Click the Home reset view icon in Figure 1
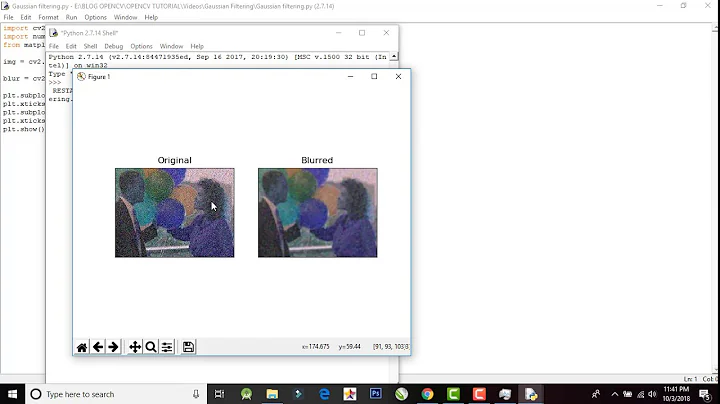The image size is (720, 404). click(x=82, y=347)
